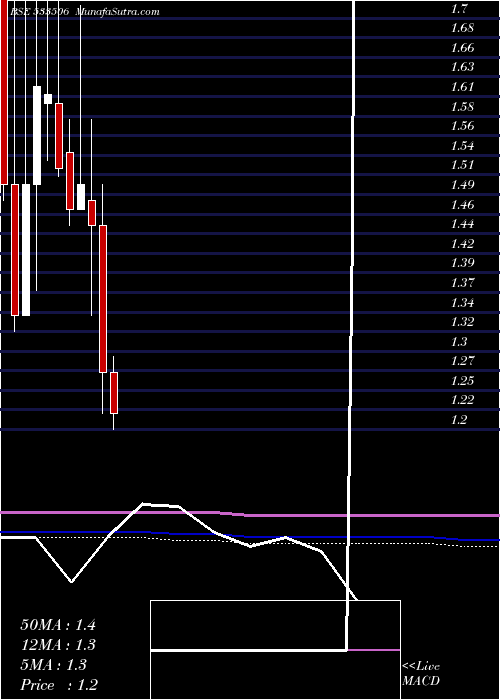Click the 1.34 price axis label

[462, 303]
